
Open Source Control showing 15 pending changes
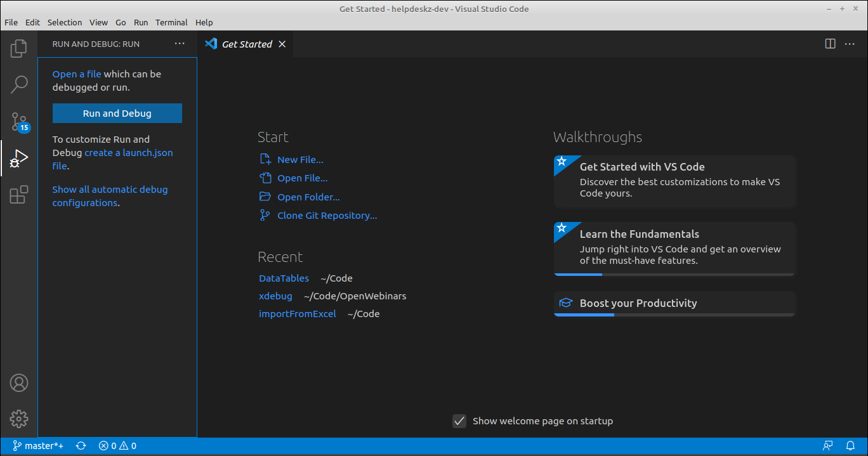(x=18, y=121)
